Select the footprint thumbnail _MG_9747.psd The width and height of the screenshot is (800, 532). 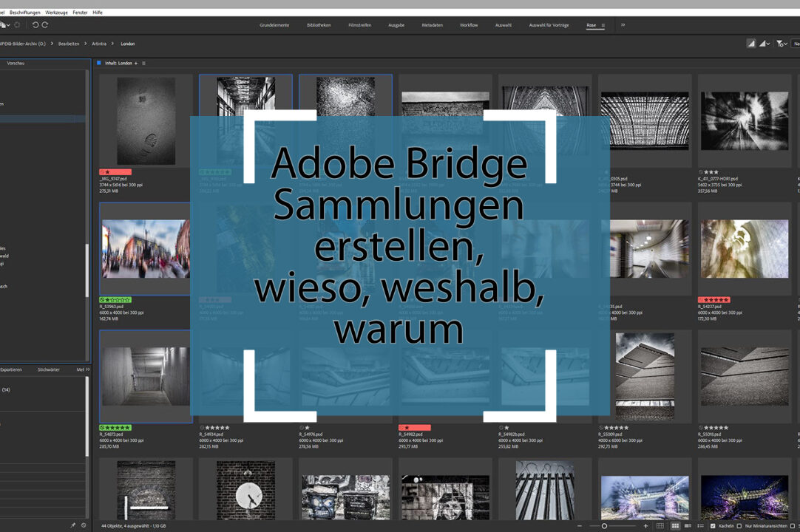pyautogui.click(x=146, y=121)
